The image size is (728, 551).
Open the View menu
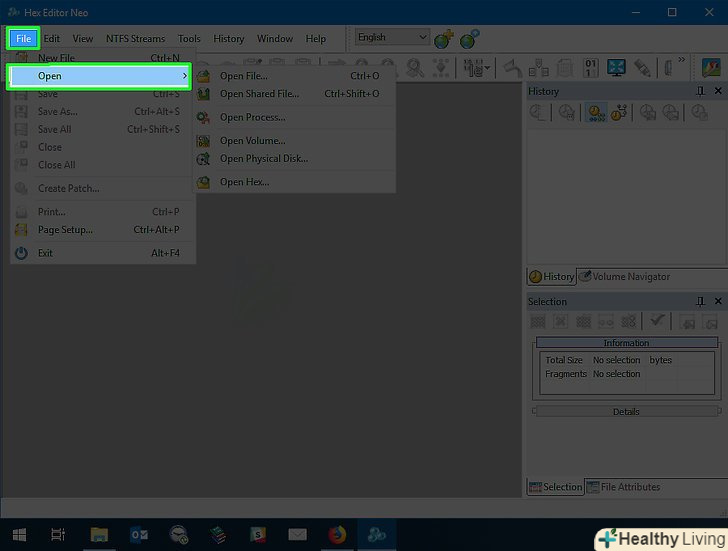(x=83, y=39)
